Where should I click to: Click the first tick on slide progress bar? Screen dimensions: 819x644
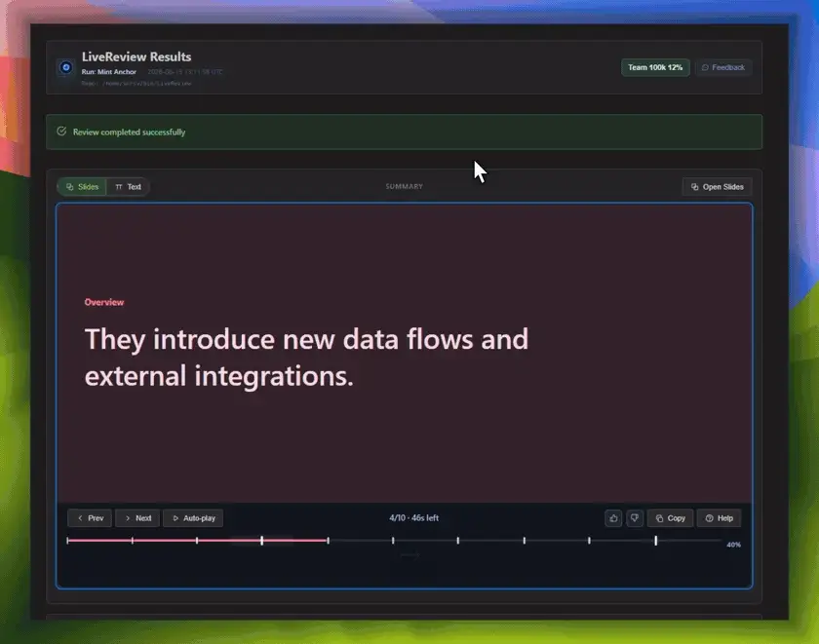(68, 541)
